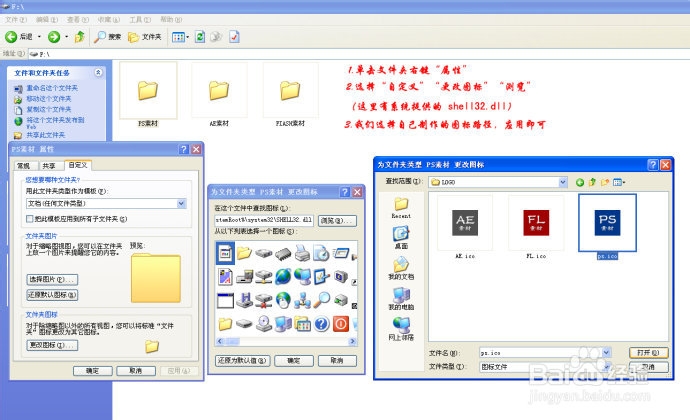Open the Forward button history dropdown arrow
This screenshot has width=690, height=420.
point(66,37)
